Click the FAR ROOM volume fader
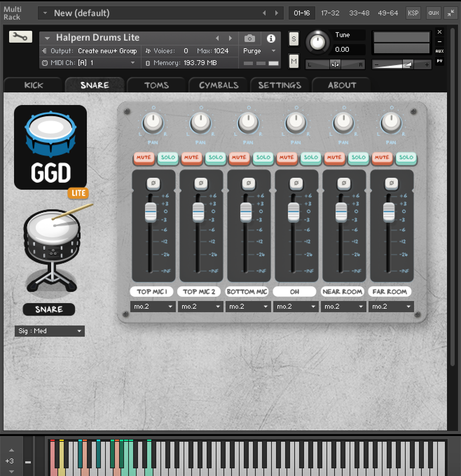This screenshot has height=476, width=461. click(389, 211)
